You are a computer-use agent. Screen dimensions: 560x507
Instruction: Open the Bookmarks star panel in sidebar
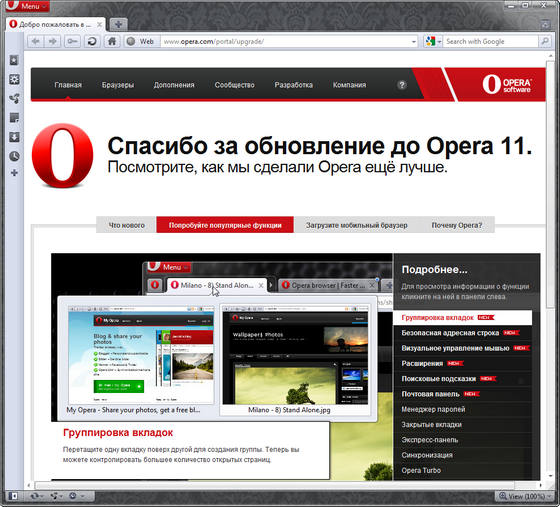coord(14,60)
